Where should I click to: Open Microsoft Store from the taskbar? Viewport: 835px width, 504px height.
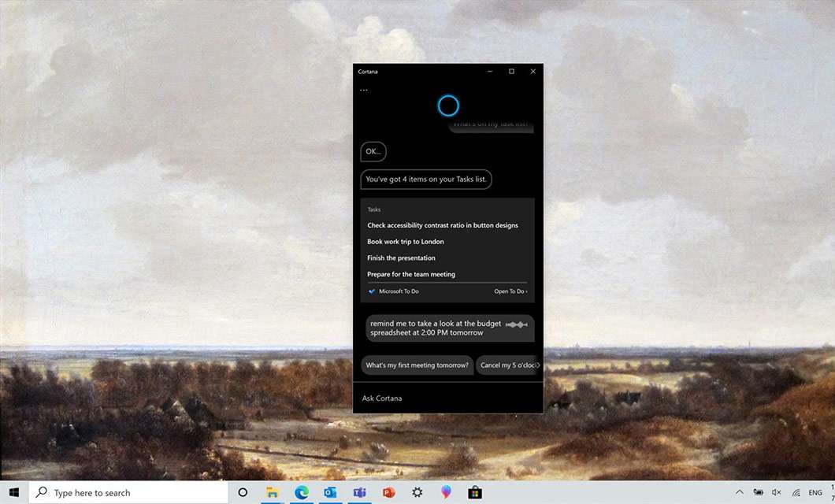pyautogui.click(x=474, y=492)
